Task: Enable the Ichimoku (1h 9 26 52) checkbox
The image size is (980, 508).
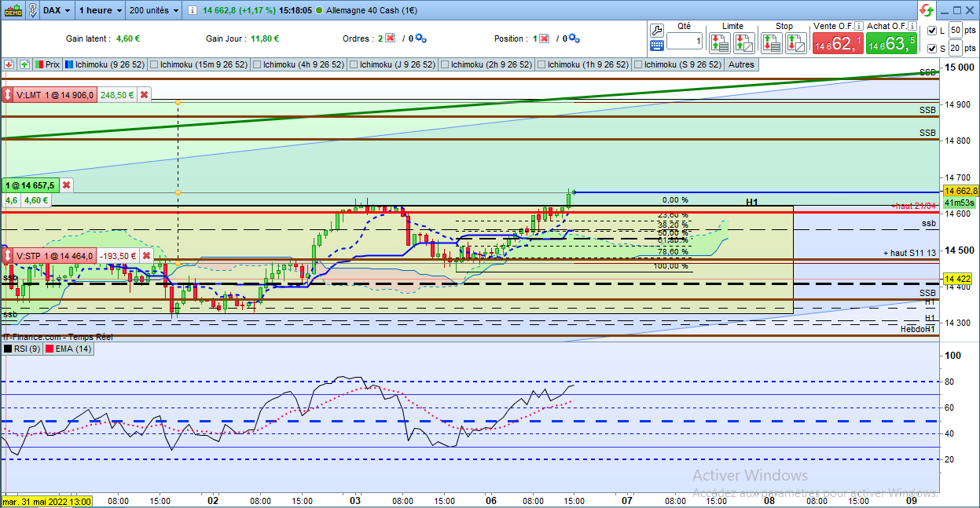Action: click(542, 64)
